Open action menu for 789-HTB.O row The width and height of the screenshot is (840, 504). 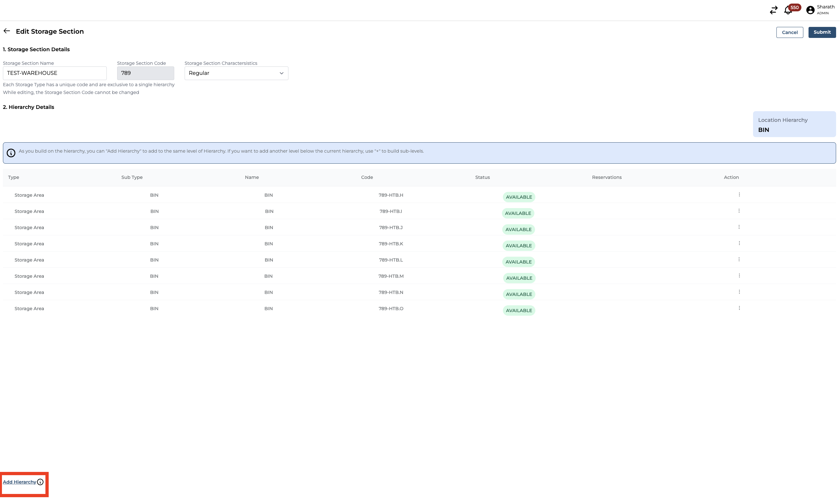click(x=739, y=308)
